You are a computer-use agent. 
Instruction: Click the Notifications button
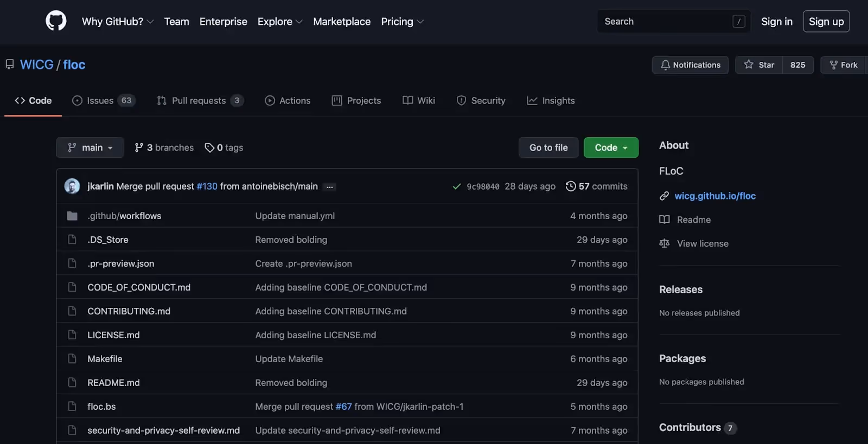tap(690, 65)
